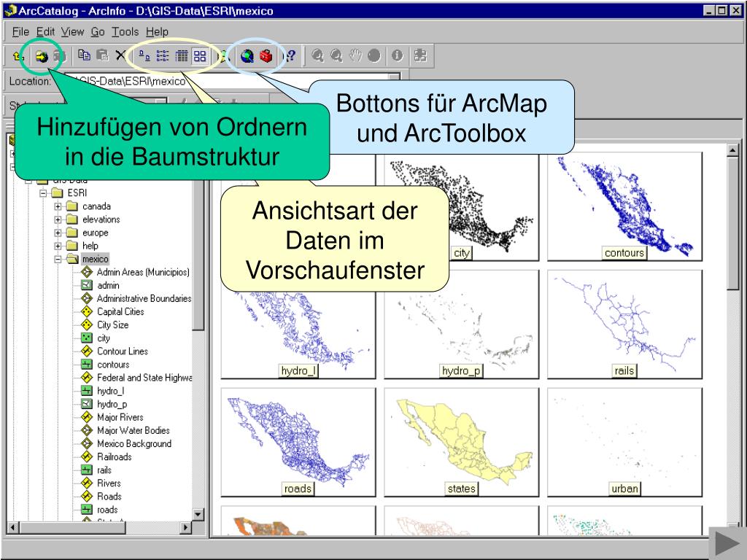
Task: Open the rails thumbnail
Action: pos(624,324)
